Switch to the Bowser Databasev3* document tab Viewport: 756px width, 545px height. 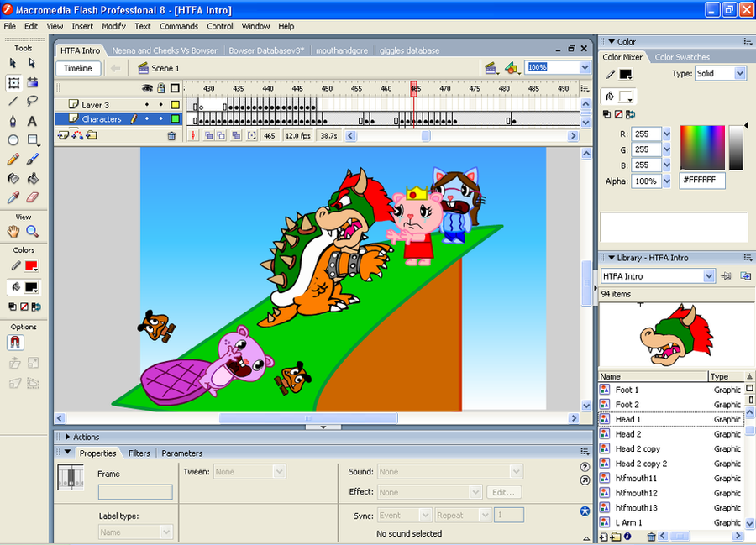[x=266, y=50]
